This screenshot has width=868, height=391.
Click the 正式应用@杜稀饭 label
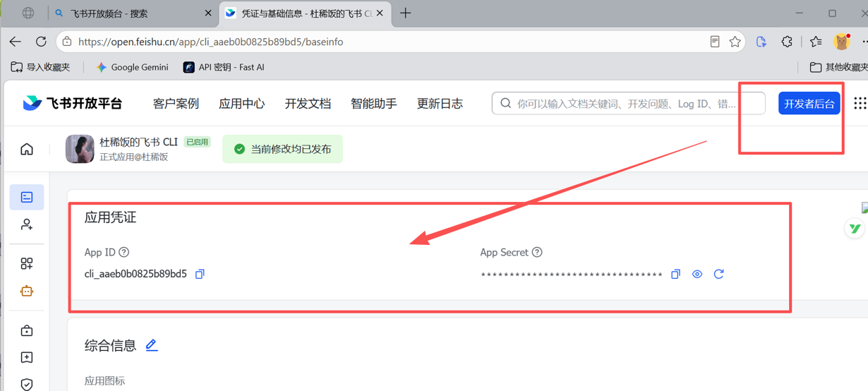click(x=133, y=157)
